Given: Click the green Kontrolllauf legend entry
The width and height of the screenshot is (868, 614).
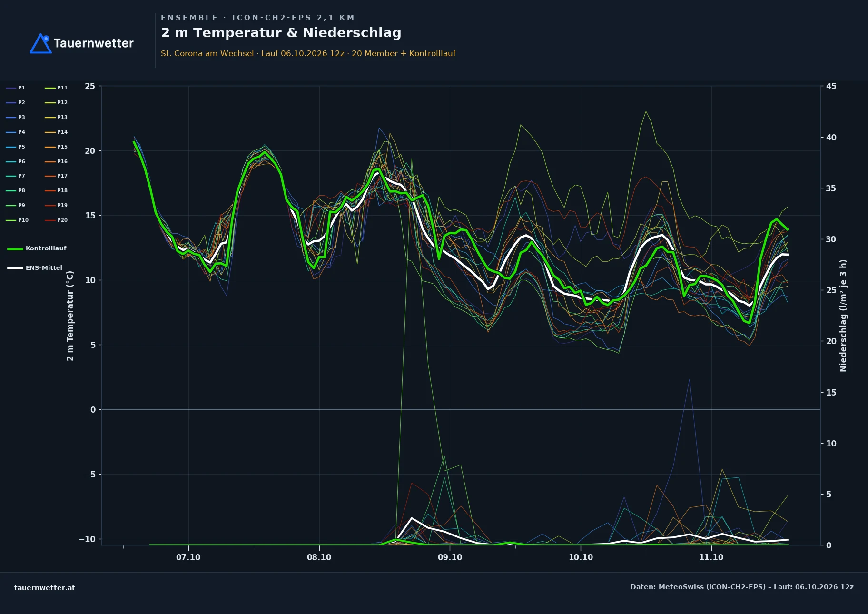Looking at the screenshot, I should (x=37, y=248).
